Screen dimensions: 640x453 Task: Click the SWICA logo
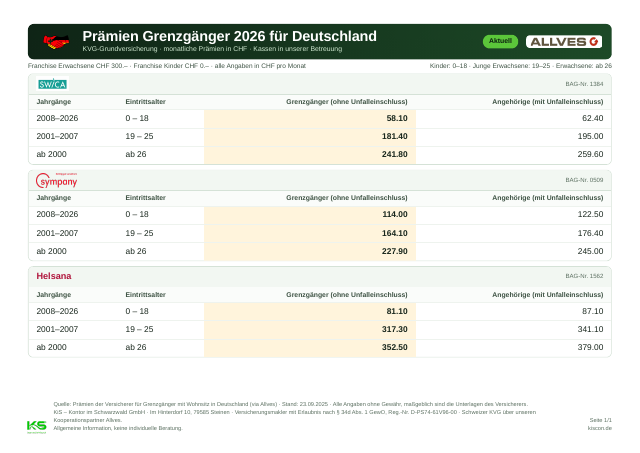53,84
